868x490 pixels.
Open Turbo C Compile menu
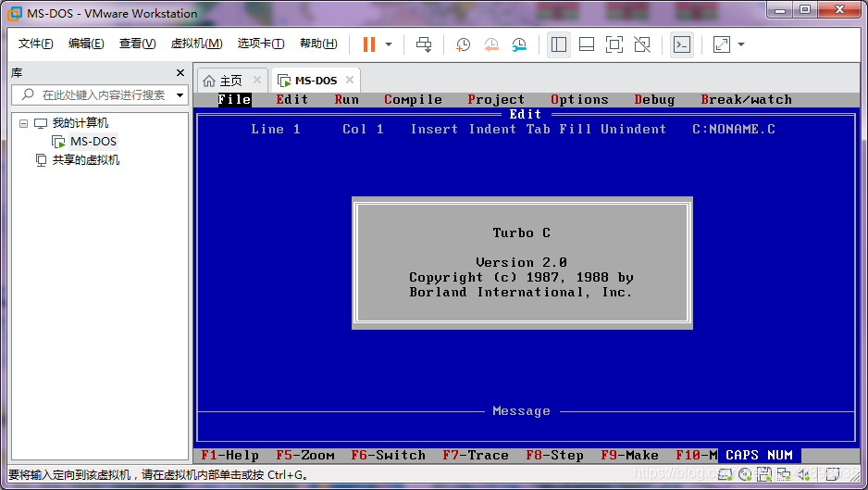413,100
